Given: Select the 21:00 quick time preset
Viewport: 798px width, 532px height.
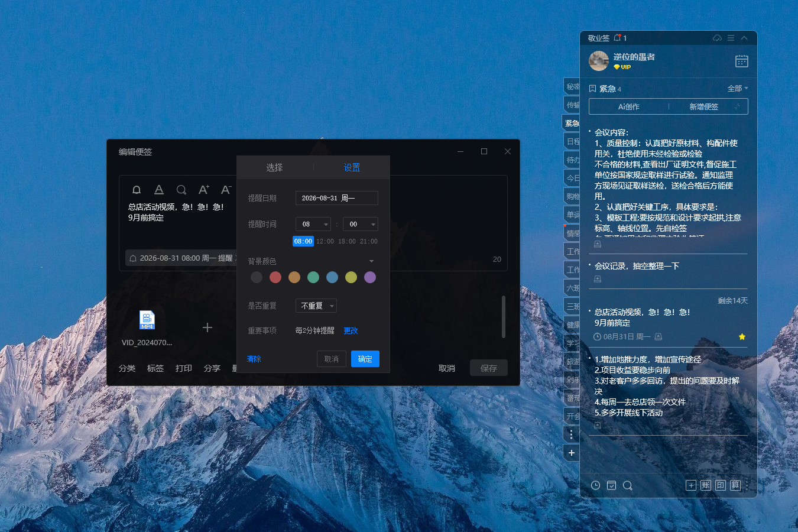Looking at the screenshot, I should (369, 241).
